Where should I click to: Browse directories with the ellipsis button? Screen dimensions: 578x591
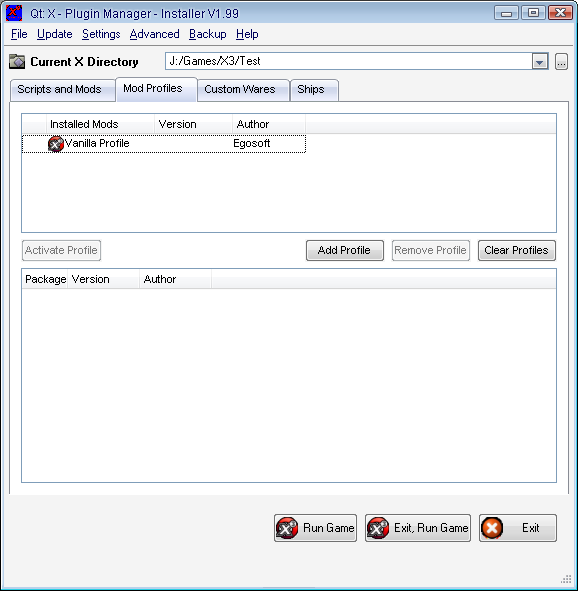[x=561, y=61]
